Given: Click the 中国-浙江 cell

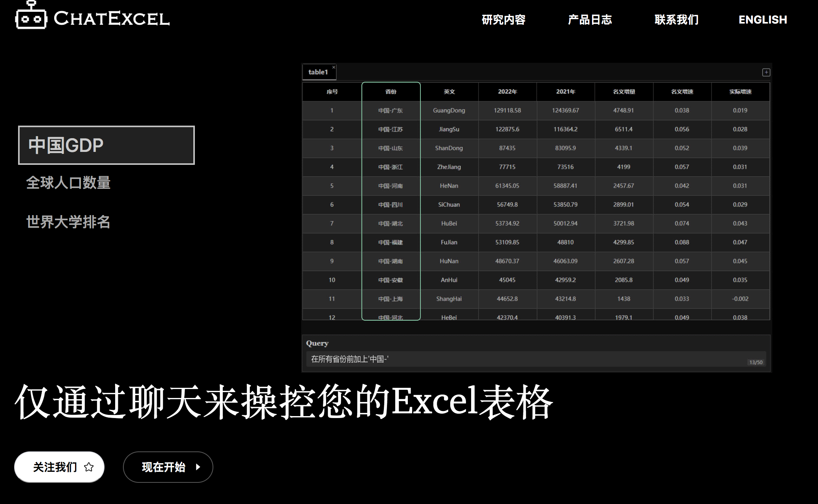Looking at the screenshot, I should pyautogui.click(x=391, y=167).
